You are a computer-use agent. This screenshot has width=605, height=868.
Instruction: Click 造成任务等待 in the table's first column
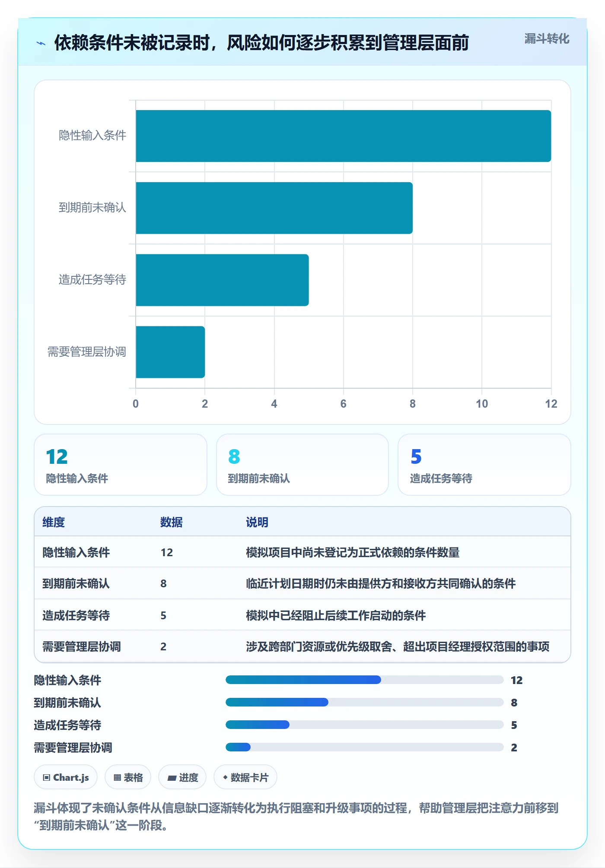(x=76, y=615)
